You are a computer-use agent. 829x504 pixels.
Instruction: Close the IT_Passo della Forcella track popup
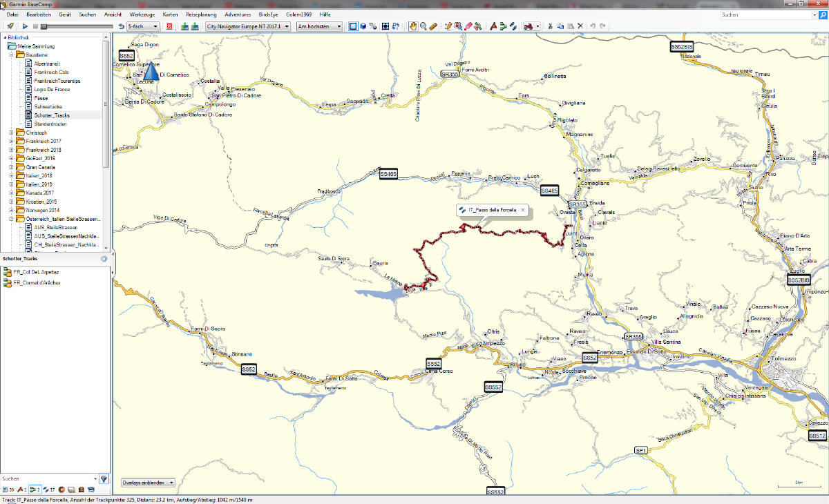click(x=523, y=210)
